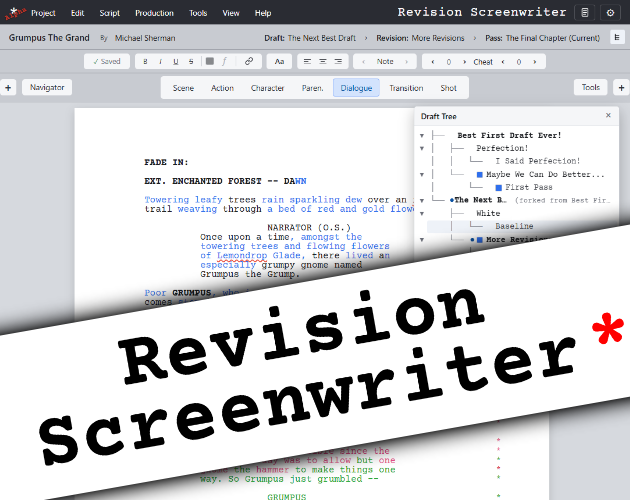Screen dimensions: 630x500
Task: Collapse the White revision node
Action: 421,214
